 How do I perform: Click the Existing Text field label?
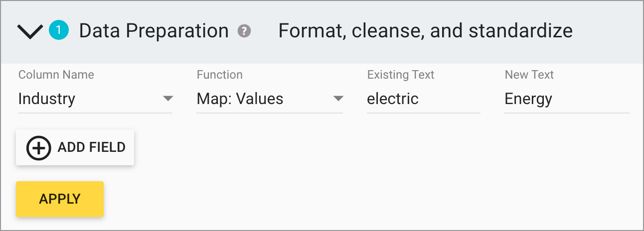[x=401, y=75]
